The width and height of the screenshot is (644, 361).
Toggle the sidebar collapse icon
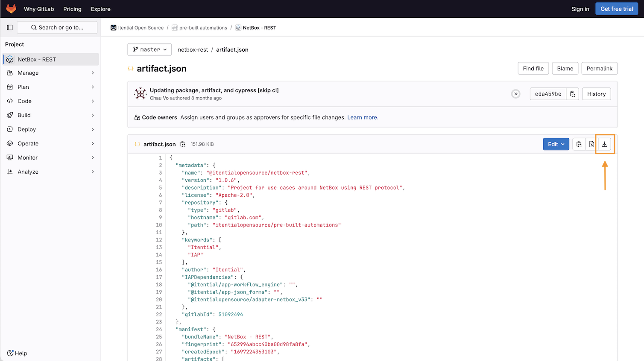coord(10,27)
